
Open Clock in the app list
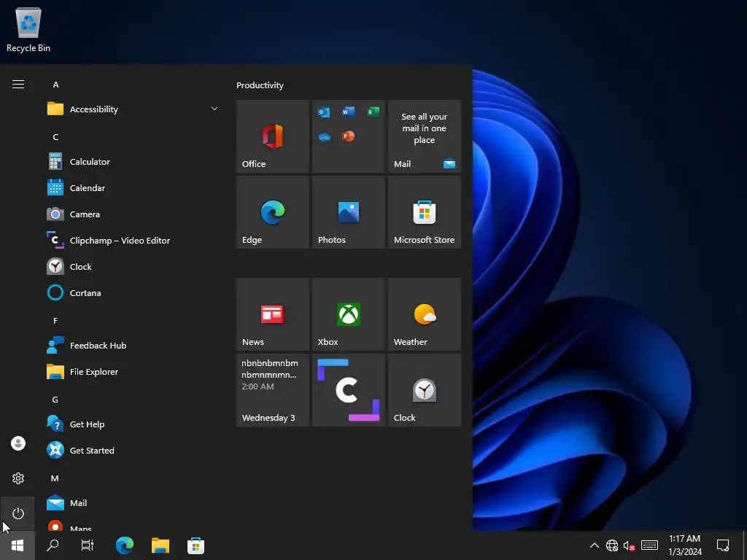133,267
